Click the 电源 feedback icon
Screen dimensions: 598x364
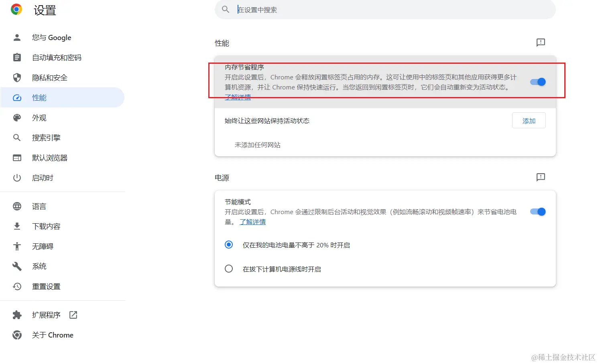pyautogui.click(x=540, y=177)
